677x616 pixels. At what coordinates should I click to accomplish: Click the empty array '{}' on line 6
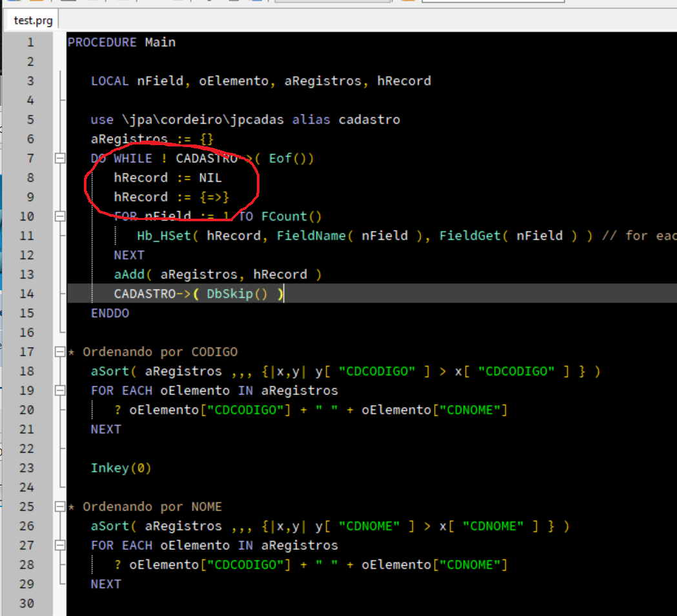207,139
